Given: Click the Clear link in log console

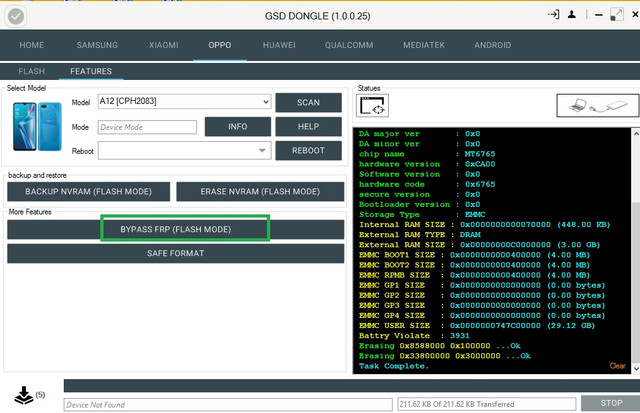Looking at the screenshot, I should (x=617, y=366).
